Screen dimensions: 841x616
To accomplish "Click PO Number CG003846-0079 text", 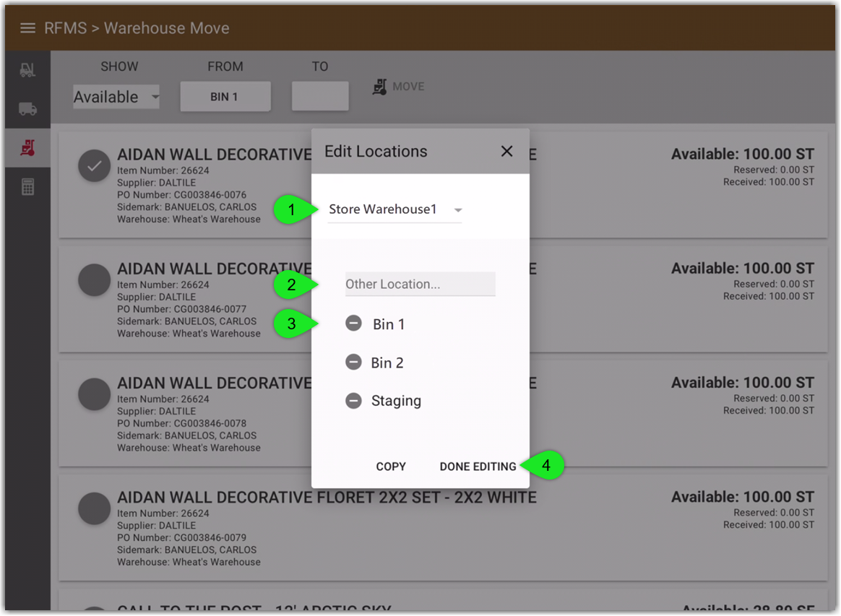I will click(x=182, y=538).
